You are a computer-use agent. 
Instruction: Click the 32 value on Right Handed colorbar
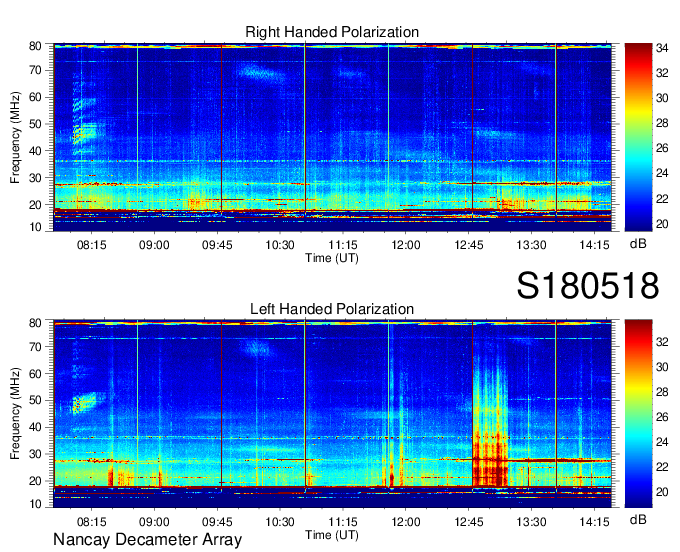coord(662,73)
